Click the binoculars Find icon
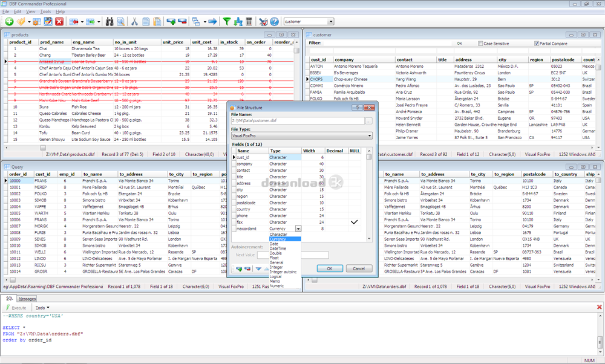605x364 pixels. click(110, 22)
